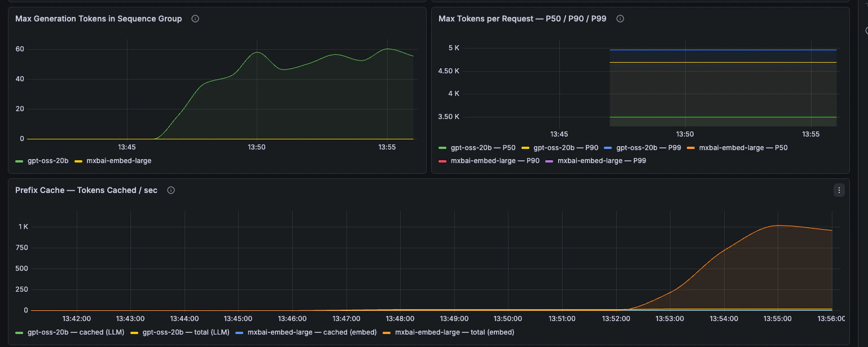Click orange swatch for mxbai-embed-large — total (embed)
Screen dimensions: 868x347
386,332
